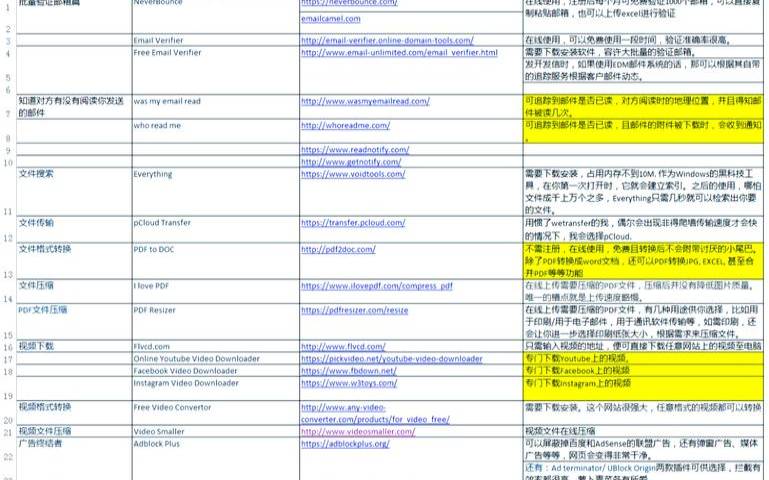Open the flvcd.com link

[342, 346]
